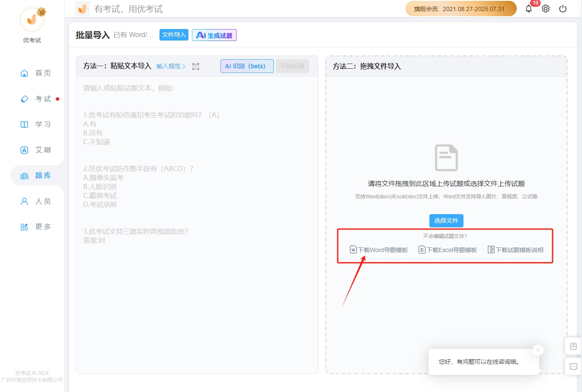Click the orange logo in header
The width and height of the screenshot is (582, 392).
click(x=82, y=9)
